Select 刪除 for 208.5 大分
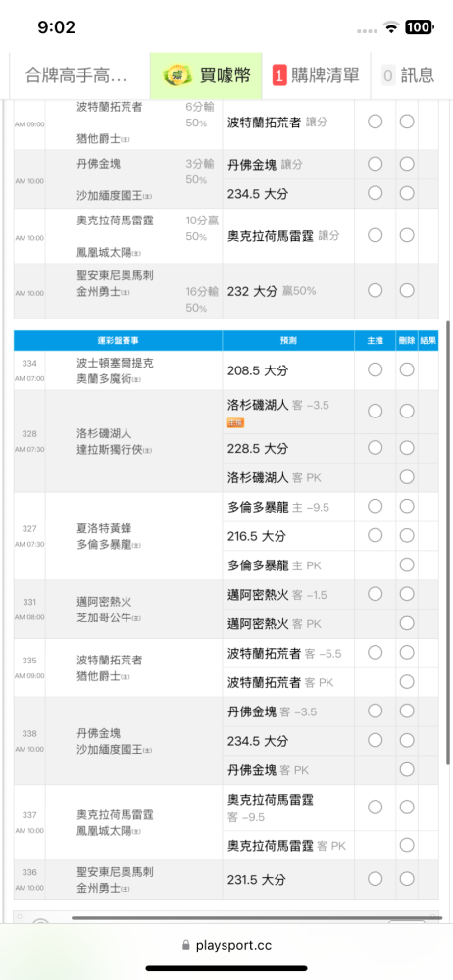 coord(407,370)
